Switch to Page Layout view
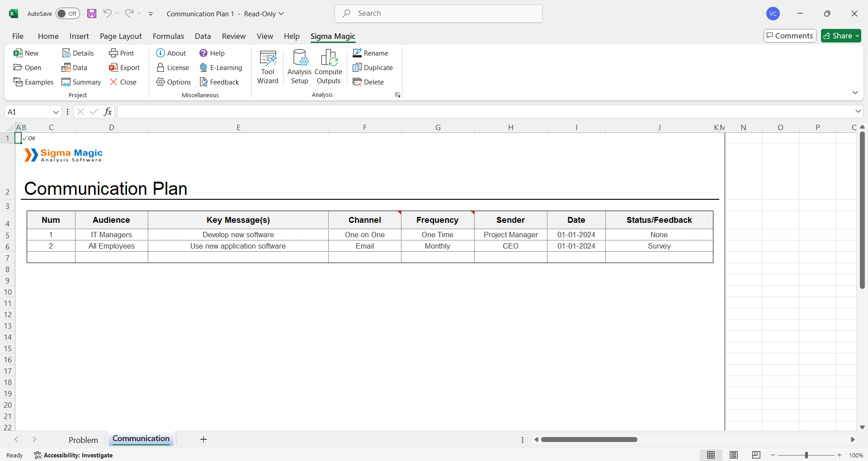 coord(734,455)
